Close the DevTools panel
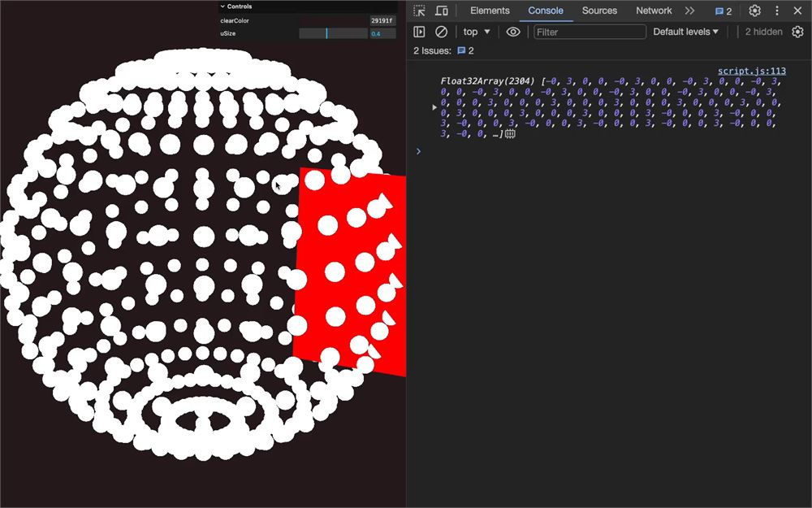The height and width of the screenshot is (508, 812). (797, 11)
